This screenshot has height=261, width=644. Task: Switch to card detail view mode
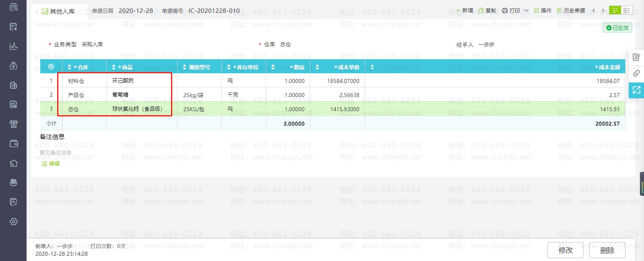point(627,10)
